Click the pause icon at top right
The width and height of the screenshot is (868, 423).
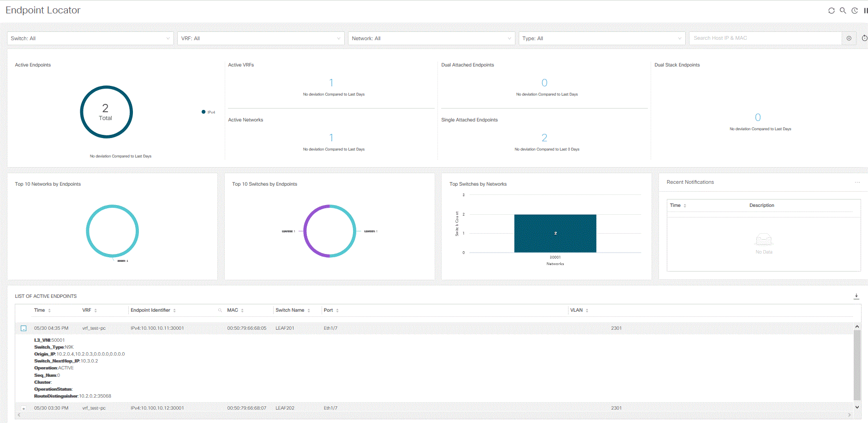(866, 11)
